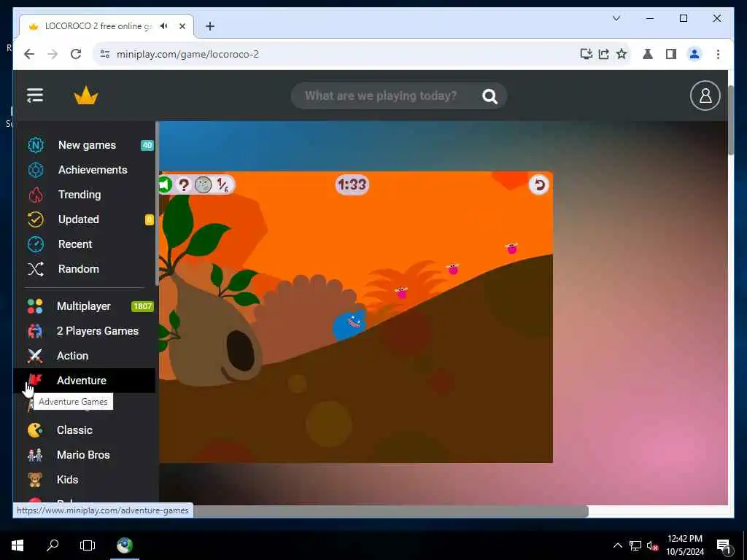Click the 2 Players Games label

click(x=98, y=331)
